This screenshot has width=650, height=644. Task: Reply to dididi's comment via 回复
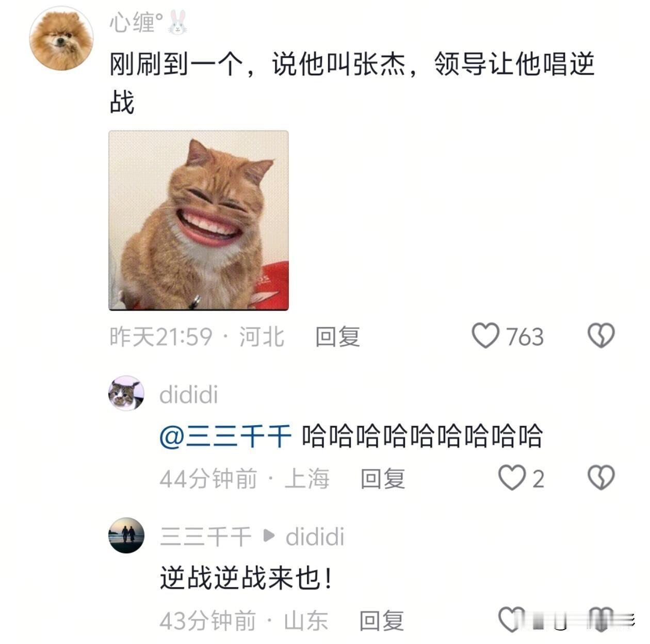[383, 479]
